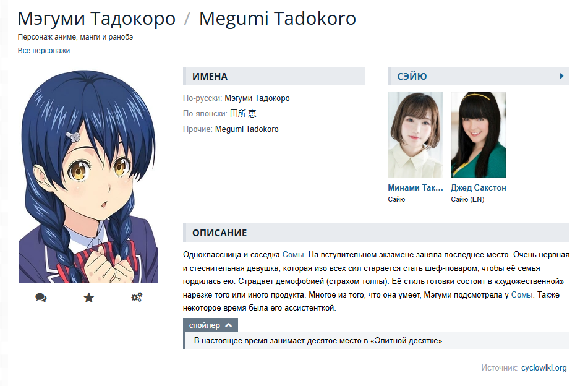Toggle the спойлер block
588x386 pixels.
tap(210, 325)
